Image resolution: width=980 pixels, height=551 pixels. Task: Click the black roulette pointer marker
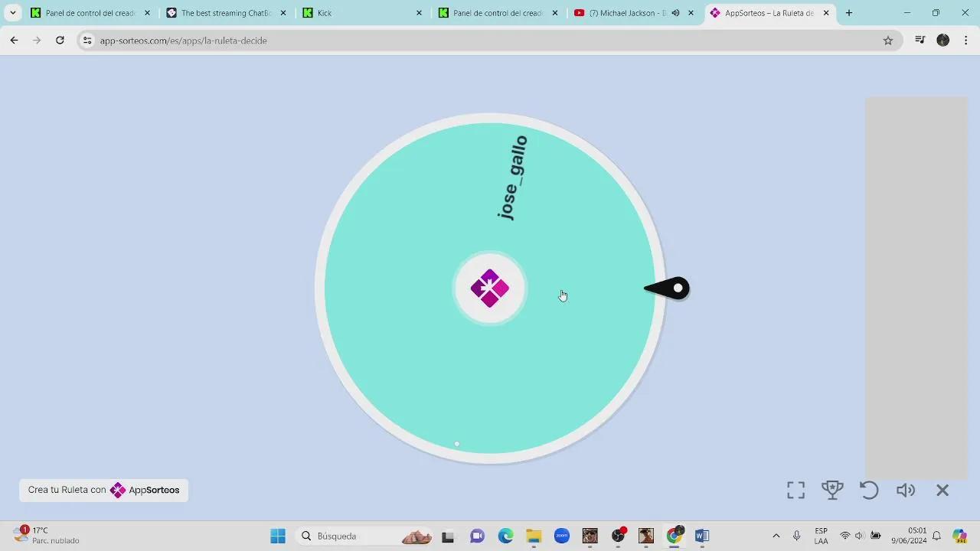pos(668,289)
